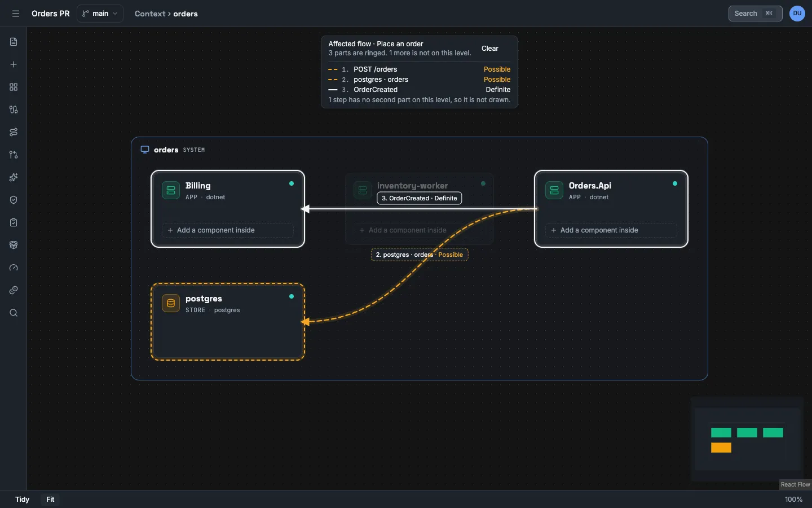Viewport: 812px width, 508px height.
Task: Click the Fit button
Action: click(x=50, y=500)
